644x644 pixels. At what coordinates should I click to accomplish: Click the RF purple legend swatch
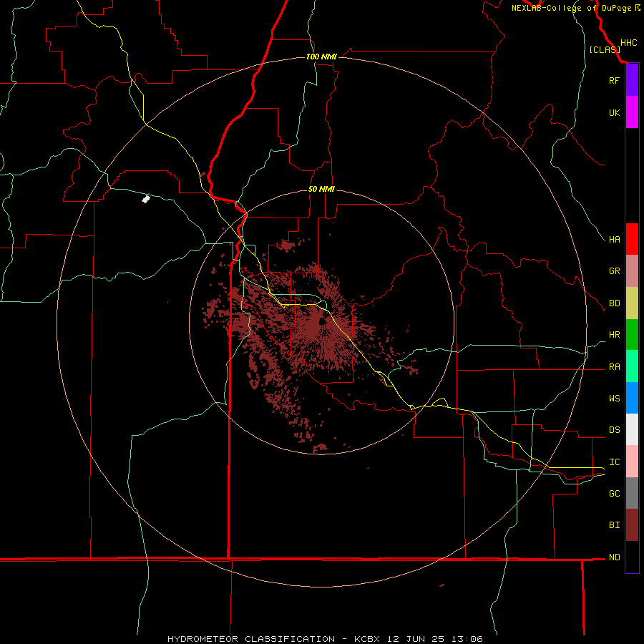click(x=632, y=80)
